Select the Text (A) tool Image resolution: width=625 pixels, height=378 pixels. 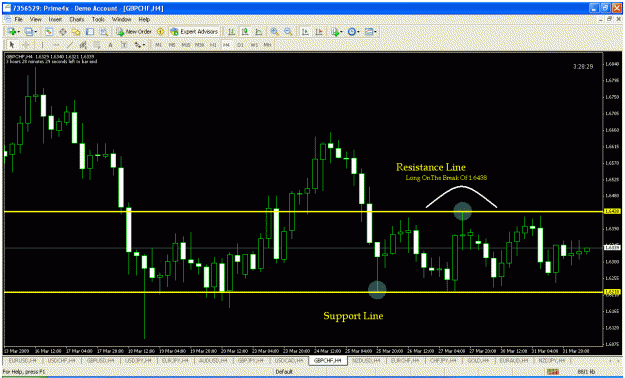[x=110, y=45]
